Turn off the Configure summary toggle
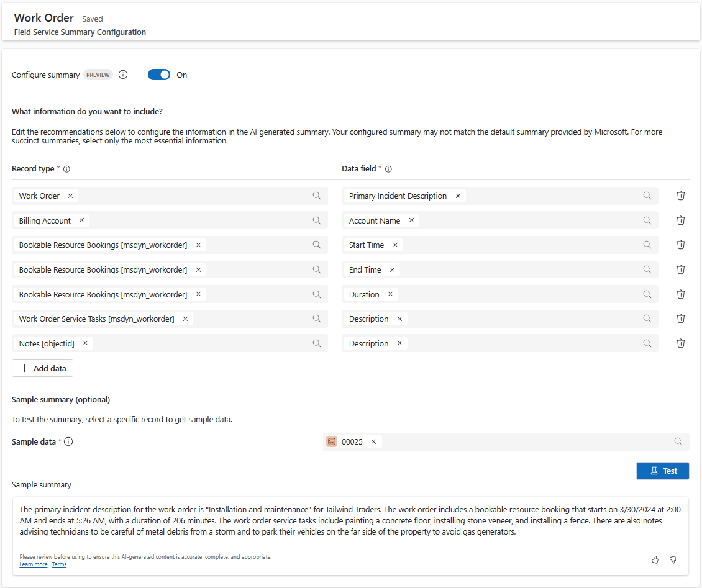This screenshot has width=702, height=588. [159, 75]
